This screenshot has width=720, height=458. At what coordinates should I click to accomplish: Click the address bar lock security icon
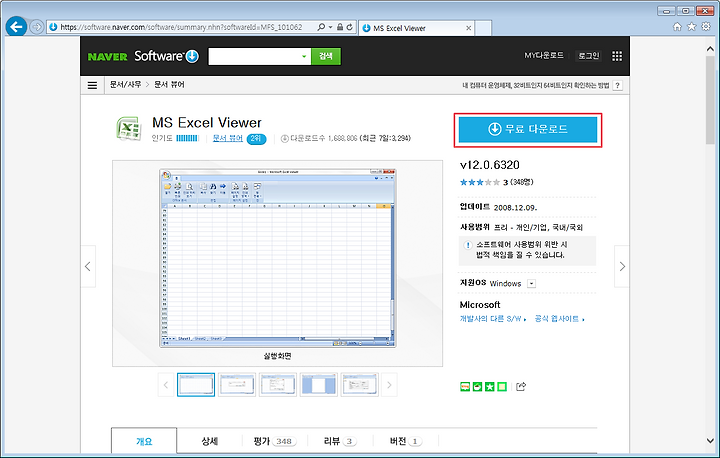tap(340, 27)
